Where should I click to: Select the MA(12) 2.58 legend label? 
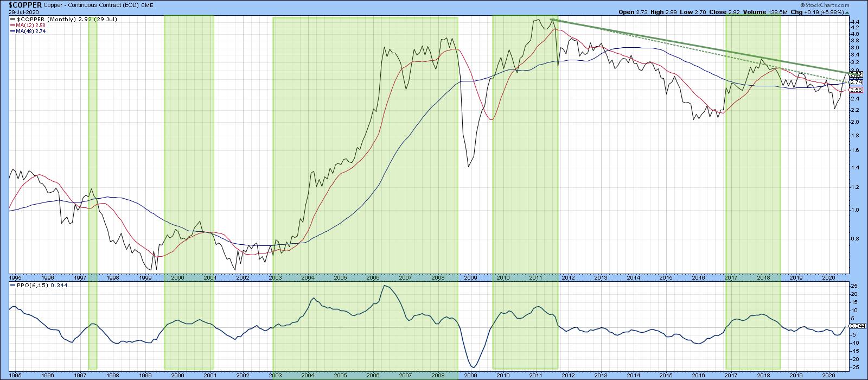31,25
